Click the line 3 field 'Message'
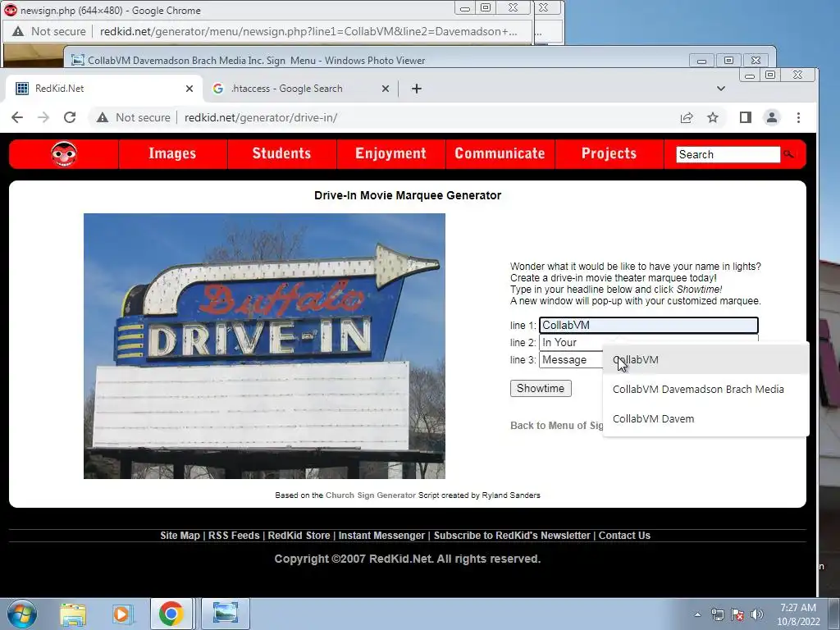Viewport: 840px width, 630px height. [x=571, y=360]
